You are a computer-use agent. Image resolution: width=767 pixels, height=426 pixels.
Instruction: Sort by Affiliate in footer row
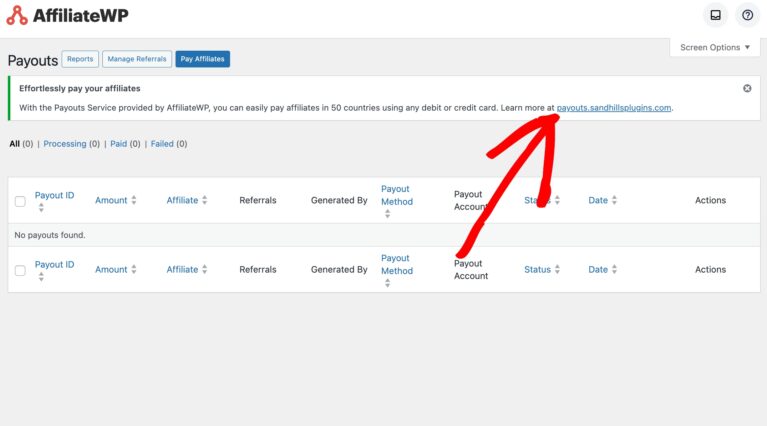pos(182,269)
